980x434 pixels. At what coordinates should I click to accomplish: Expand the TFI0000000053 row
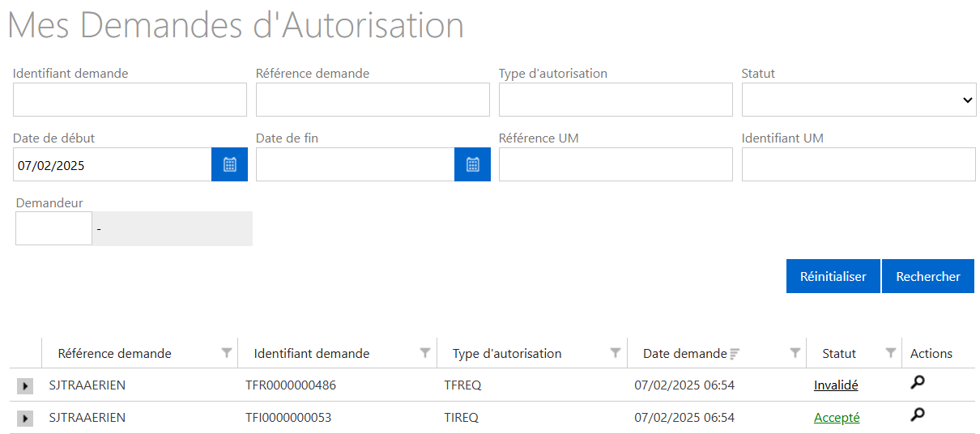(25, 419)
